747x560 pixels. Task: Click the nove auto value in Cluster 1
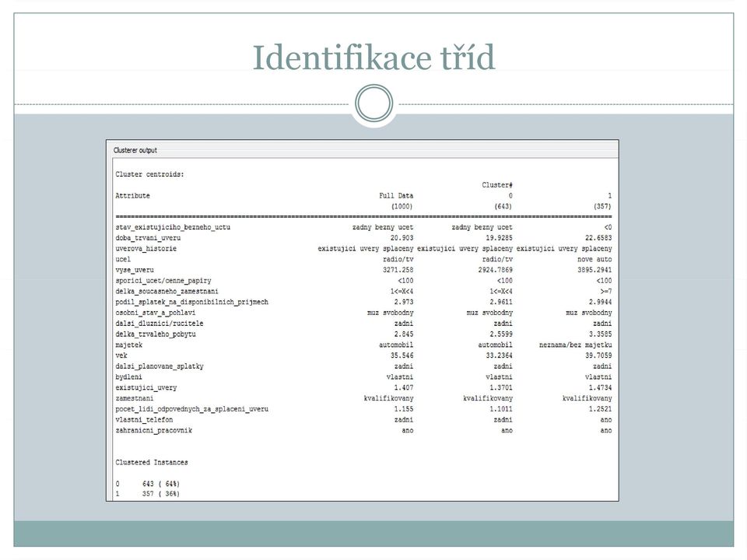(x=594, y=260)
